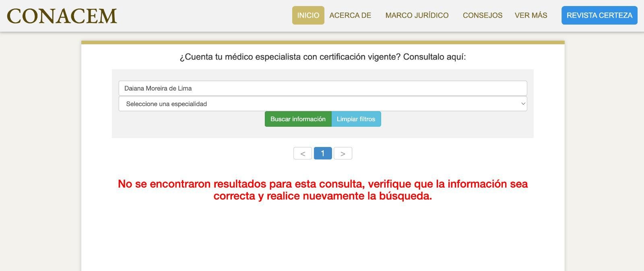The height and width of the screenshot is (271, 644).
Task: Navigate to ACERCA DE
Action: (350, 15)
